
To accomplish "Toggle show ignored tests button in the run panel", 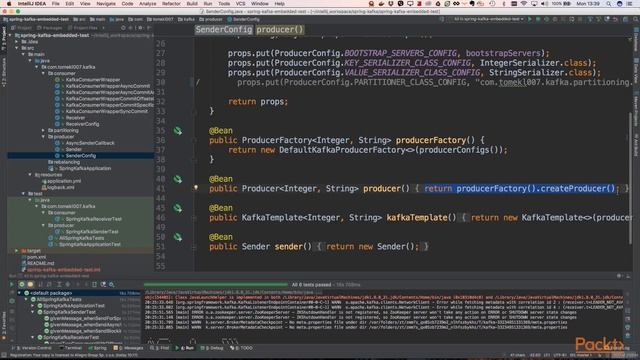I will point(30,284).
